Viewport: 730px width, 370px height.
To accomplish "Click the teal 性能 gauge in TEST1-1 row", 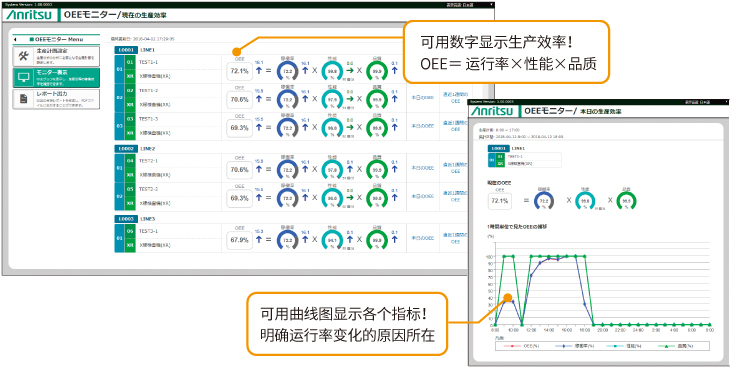I will click(332, 71).
